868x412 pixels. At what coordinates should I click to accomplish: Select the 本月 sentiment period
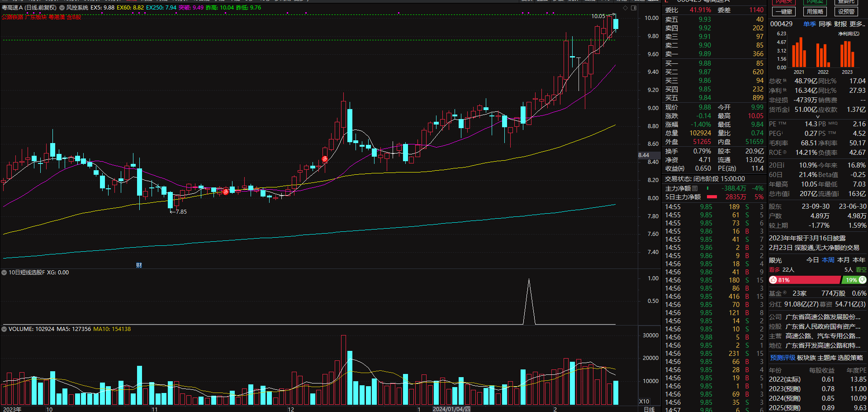point(844,260)
